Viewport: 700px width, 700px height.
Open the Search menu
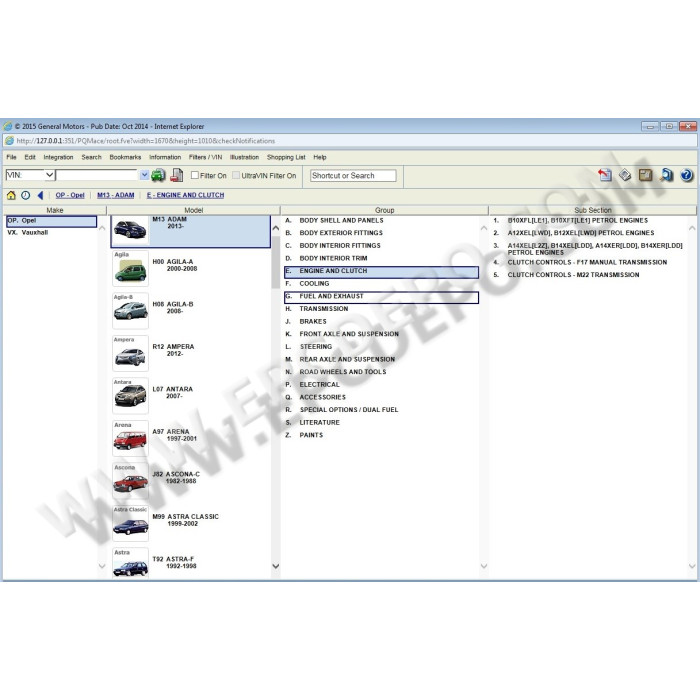pos(92,157)
